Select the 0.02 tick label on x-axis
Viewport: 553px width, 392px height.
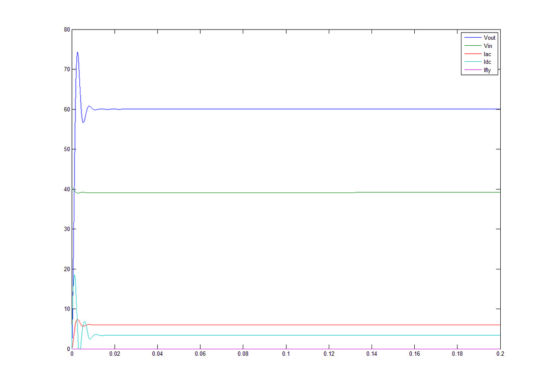[115, 354]
